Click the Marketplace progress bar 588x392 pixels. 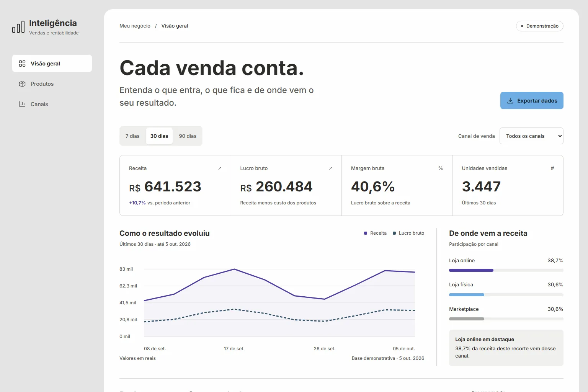[x=506, y=319]
